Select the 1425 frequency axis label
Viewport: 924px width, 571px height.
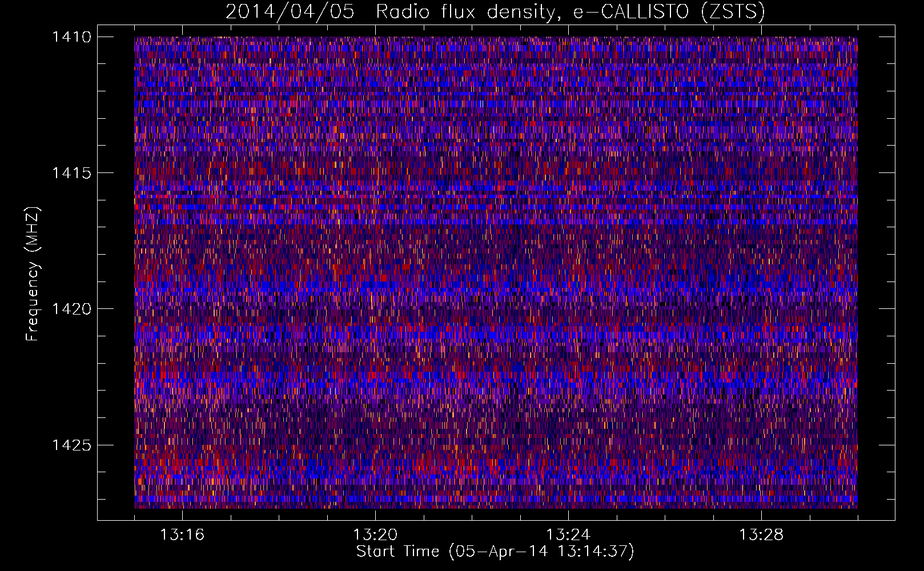pos(71,445)
